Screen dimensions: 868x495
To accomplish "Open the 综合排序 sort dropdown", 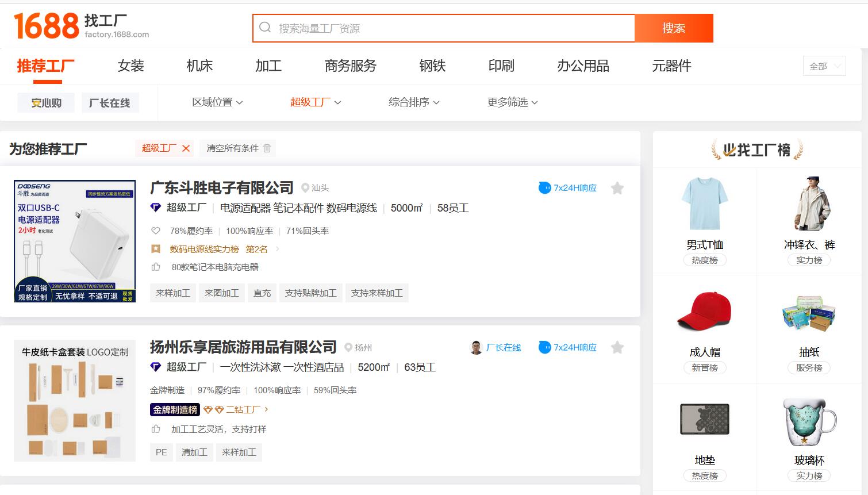I will point(414,102).
